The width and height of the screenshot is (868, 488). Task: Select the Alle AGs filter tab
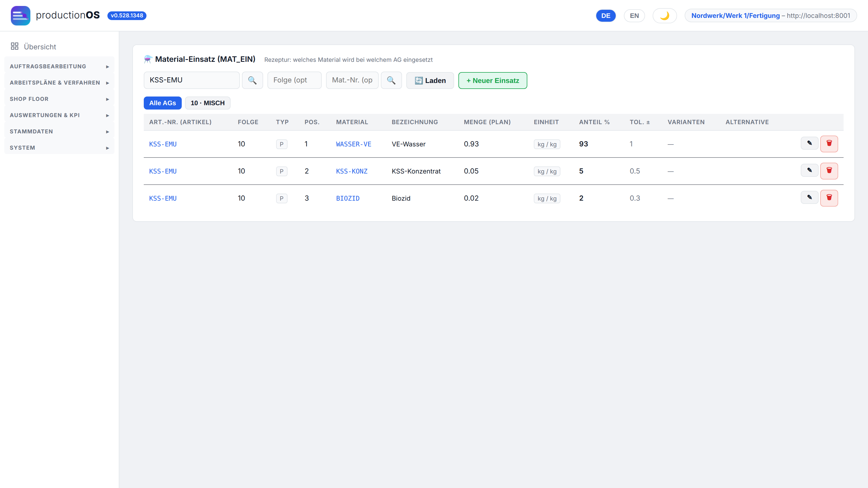coord(162,103)
